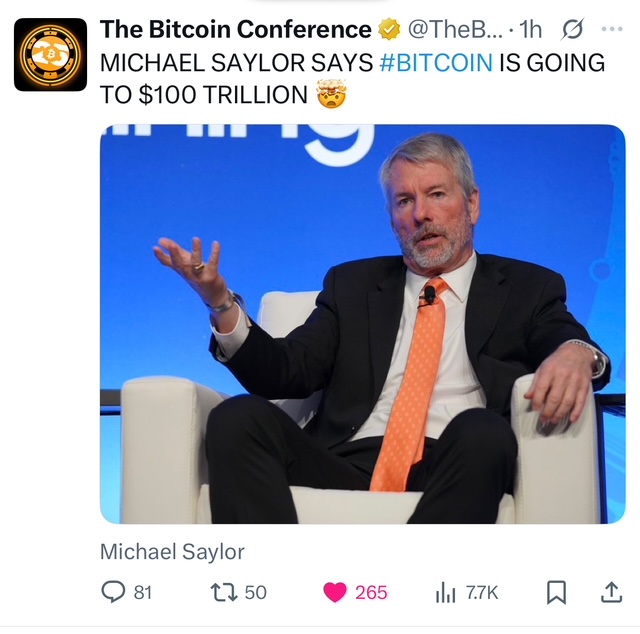Click the 7.7K views count
The width and height of the screenshot is (640, 634).
(x=482, y=593)
